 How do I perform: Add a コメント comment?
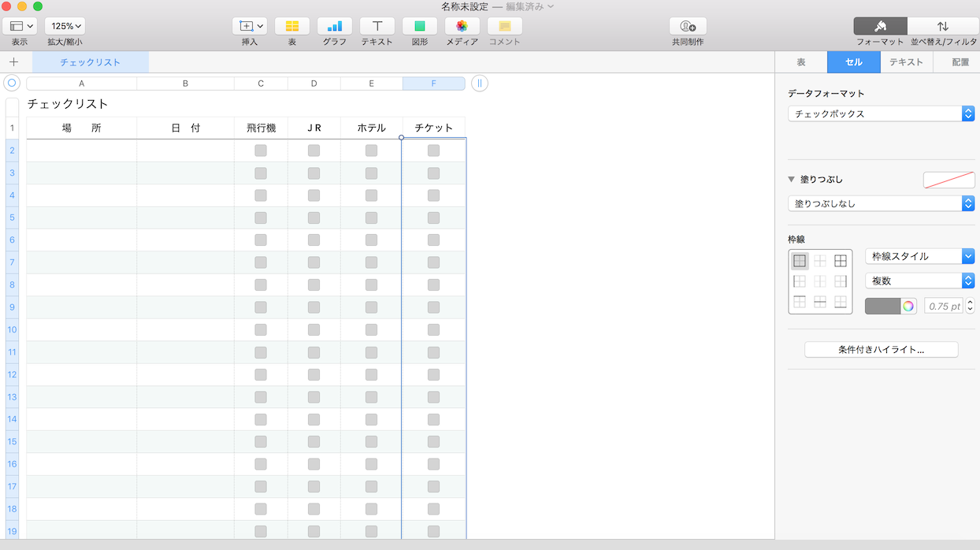[505, 26]
